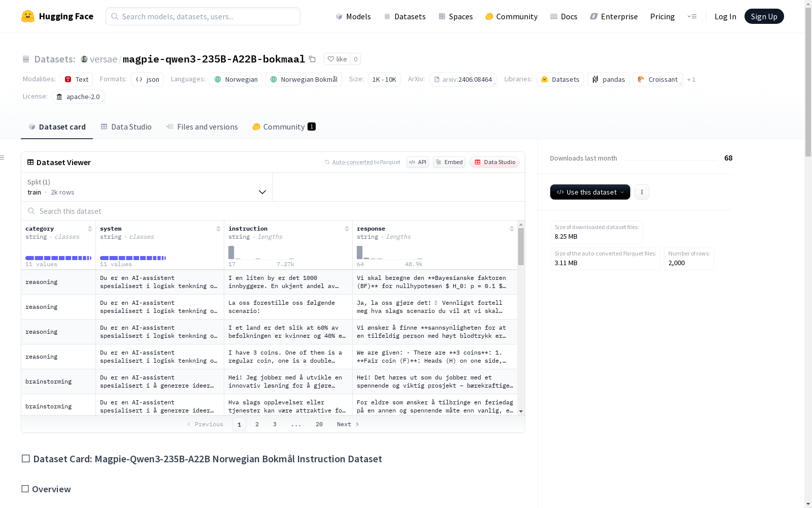Click the dataset viewer table scrollbar
This screenshot has height=508, width=812.
(x=521, y=246)
